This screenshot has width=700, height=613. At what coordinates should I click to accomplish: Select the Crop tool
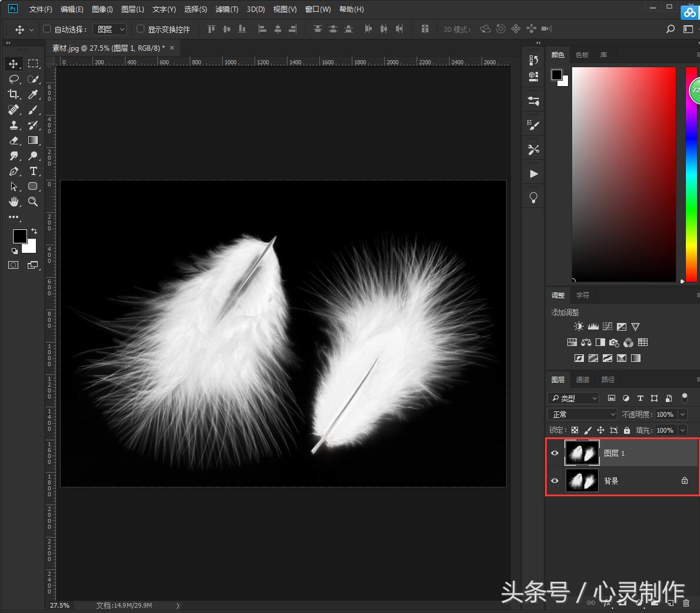[14, 94]
